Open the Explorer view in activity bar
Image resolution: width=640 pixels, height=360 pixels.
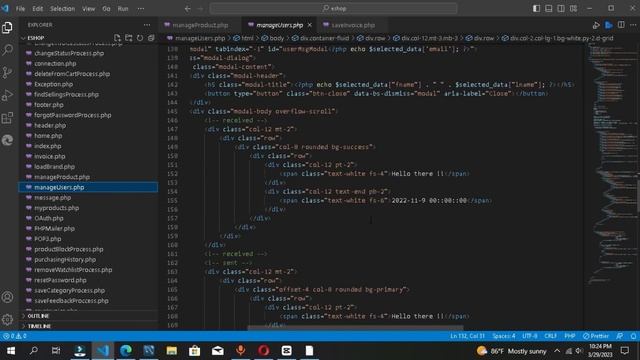point(7,27)
